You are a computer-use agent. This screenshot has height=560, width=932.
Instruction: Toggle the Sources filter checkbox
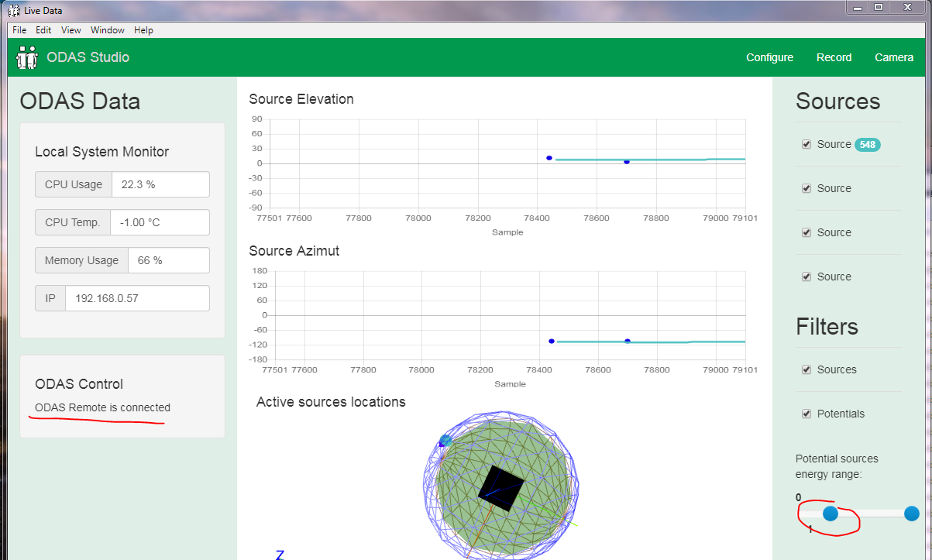[806, 369]
